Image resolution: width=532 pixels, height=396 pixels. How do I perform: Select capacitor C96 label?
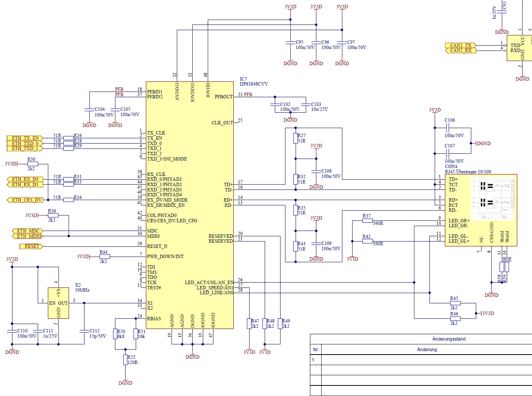click(325, 42)
